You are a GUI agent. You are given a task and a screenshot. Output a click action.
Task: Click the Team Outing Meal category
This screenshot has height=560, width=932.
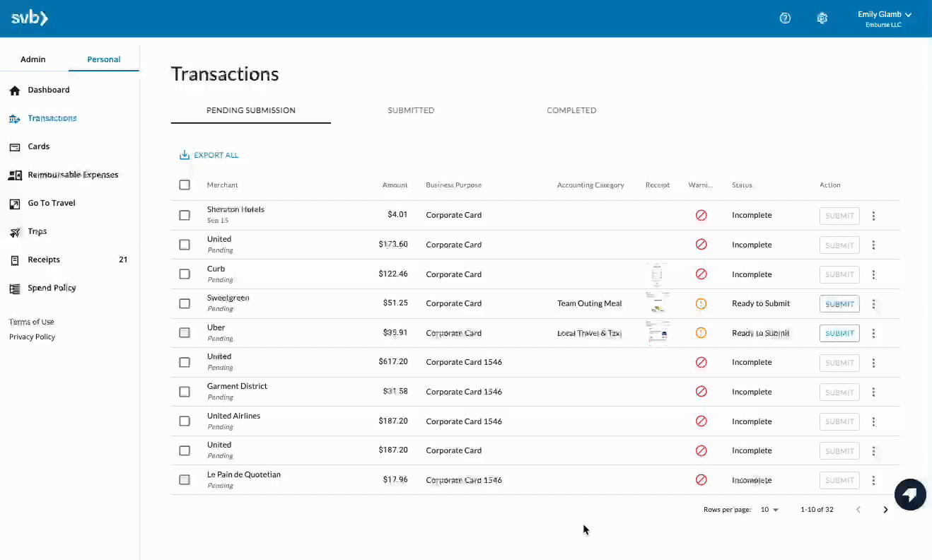[x=590, y=303]
